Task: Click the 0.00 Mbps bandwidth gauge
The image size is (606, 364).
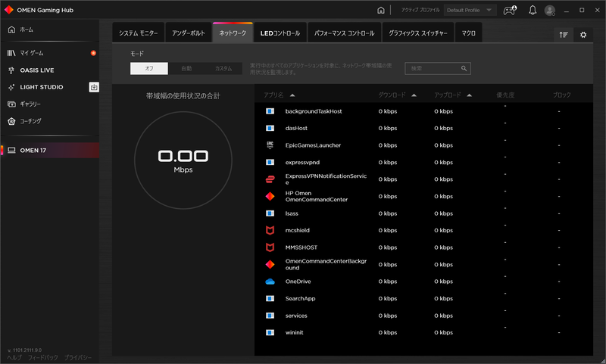Action: 183,160
